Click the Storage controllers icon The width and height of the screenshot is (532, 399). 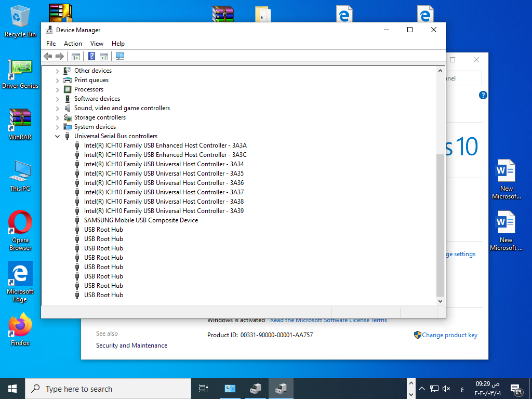tap(68, 117)
